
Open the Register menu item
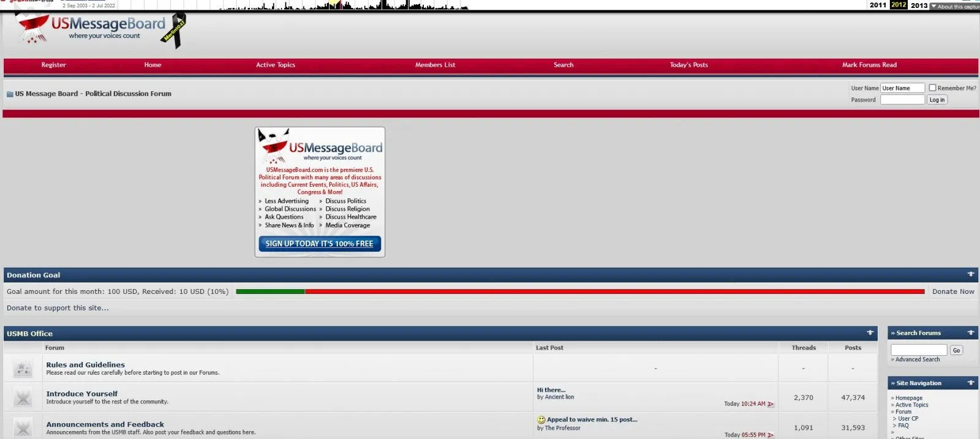click(x=53, y=65)
